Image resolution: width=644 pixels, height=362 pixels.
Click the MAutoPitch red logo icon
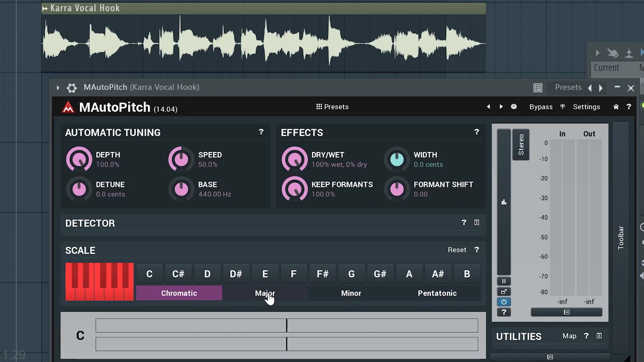click(x=68, y=107)
